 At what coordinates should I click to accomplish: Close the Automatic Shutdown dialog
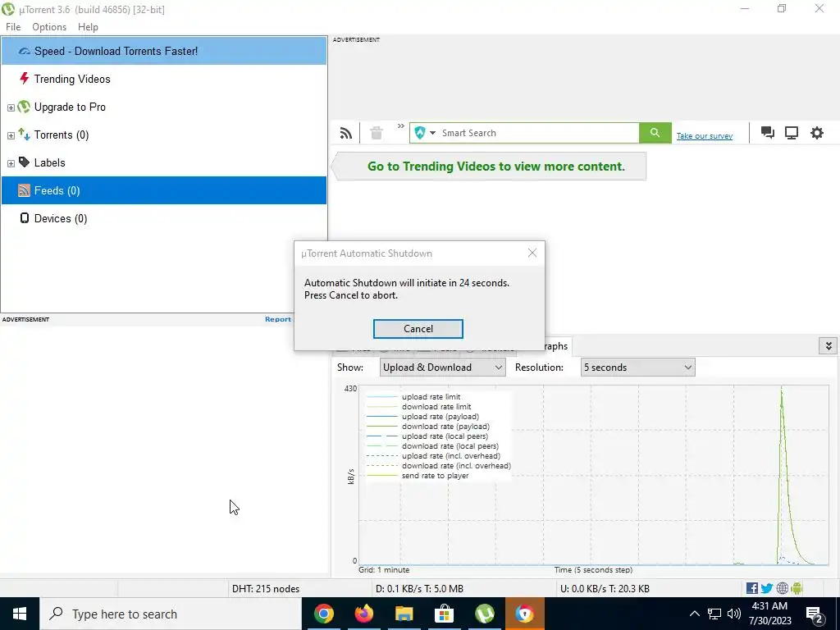click(x=532, y=253)
